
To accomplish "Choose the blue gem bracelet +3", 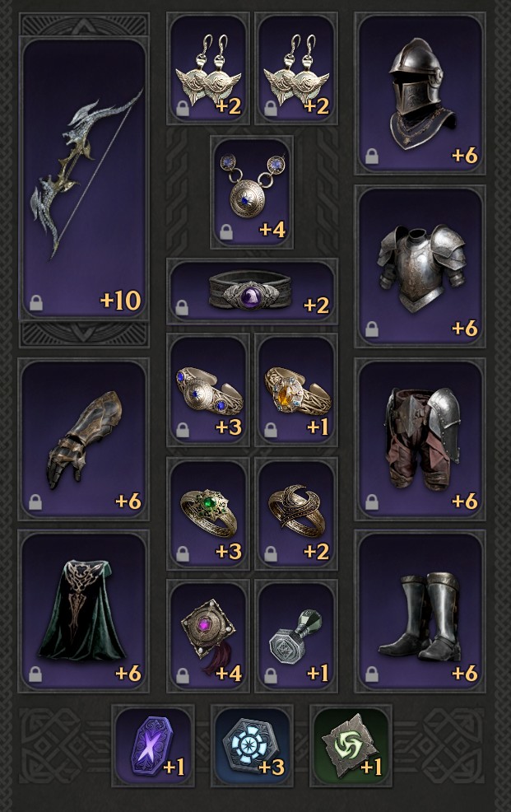I will (x=208, y=390).
